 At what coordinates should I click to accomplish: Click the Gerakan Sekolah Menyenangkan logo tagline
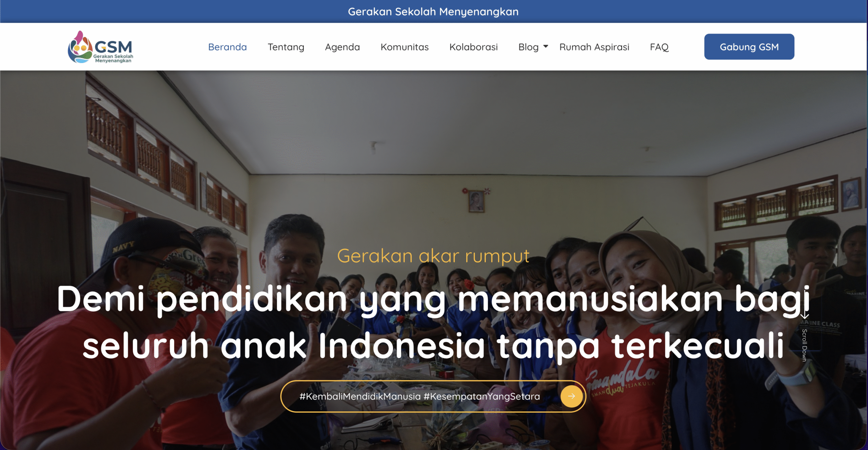click(x=113, y=58)
